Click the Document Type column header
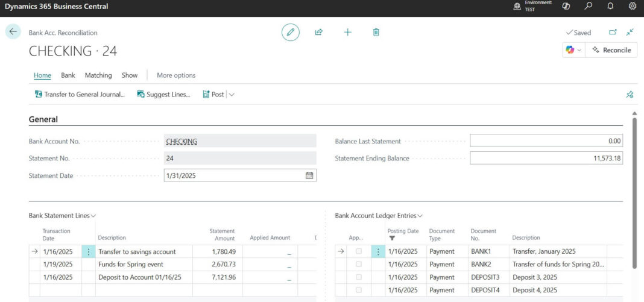Viewport: 644px width, 302px height. 441,234
